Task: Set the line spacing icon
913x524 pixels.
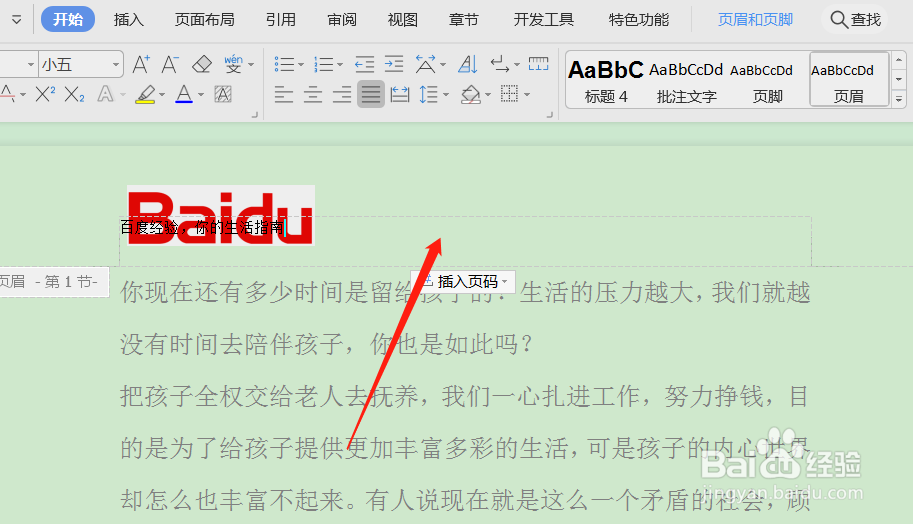Action: [429, 94]
